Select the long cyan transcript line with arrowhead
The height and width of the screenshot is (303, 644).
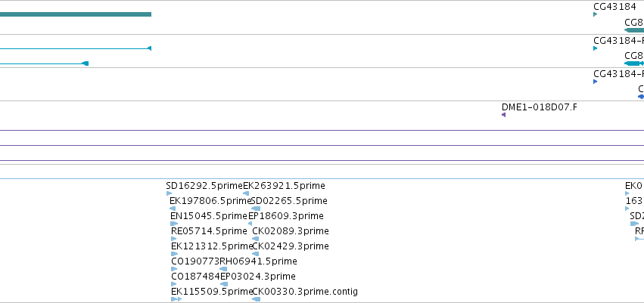click(x=76, y=48)
